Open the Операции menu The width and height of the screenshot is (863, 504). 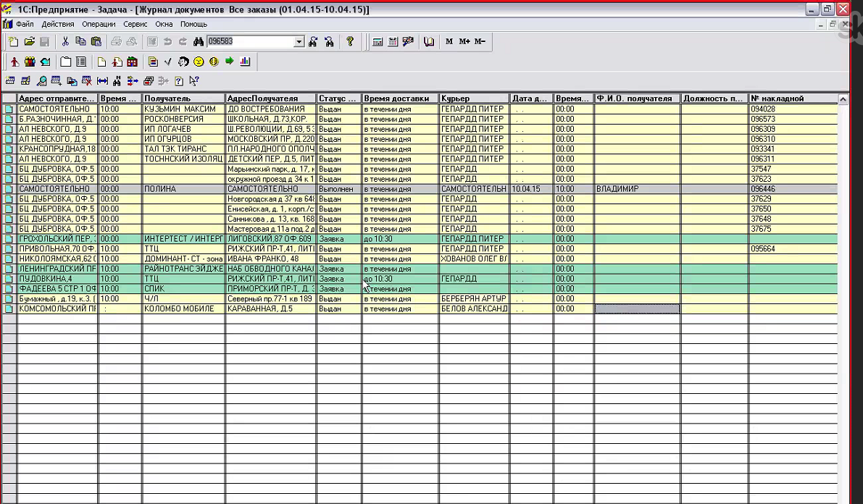pyautogui.click(x=99, y=24)
